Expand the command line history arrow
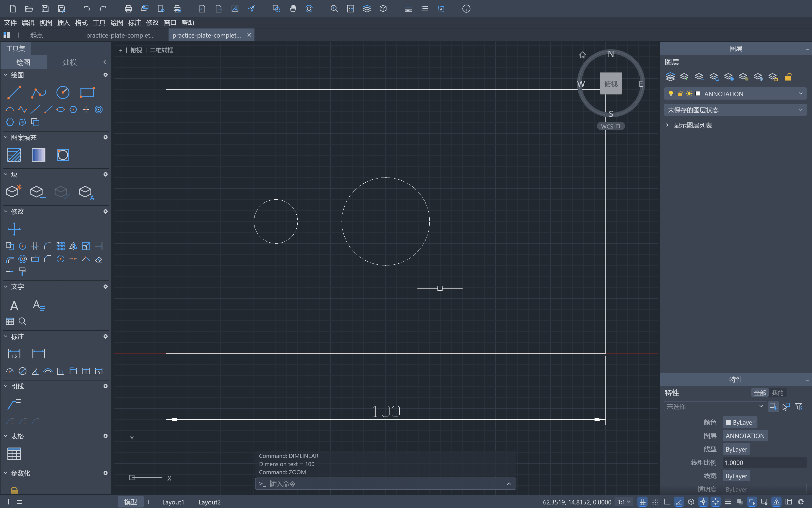Image resolution: width=812 pixels, height=508 pixels. pyautogui.click(x=509, y=484)
